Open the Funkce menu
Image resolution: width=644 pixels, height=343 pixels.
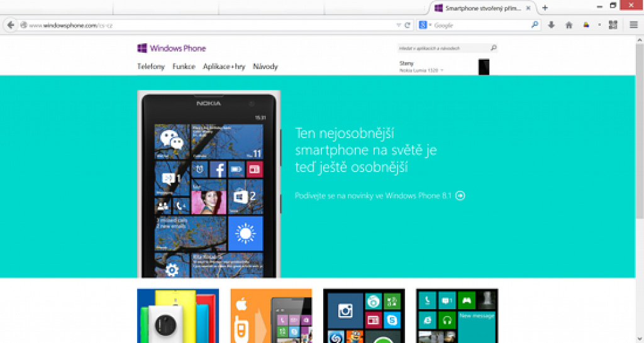[x=184, y=67]
